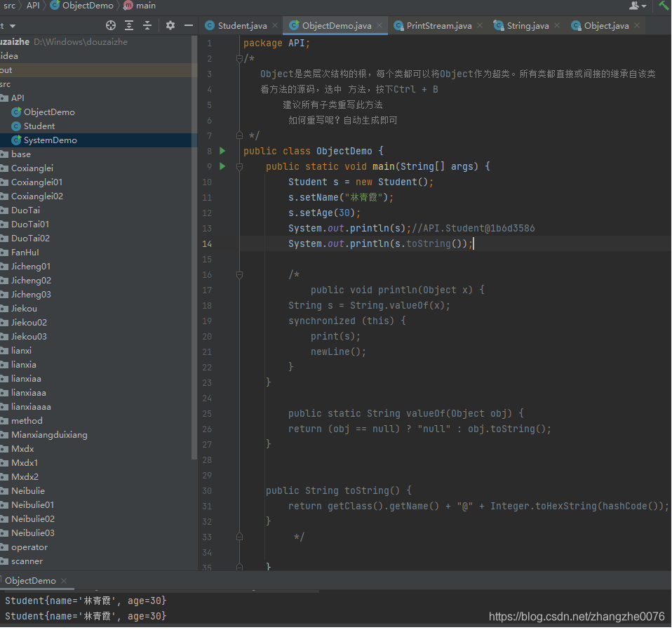Screen dimensions: 672x630
Task: Hide the project panel with the minus icon
Action: point(187,25)
